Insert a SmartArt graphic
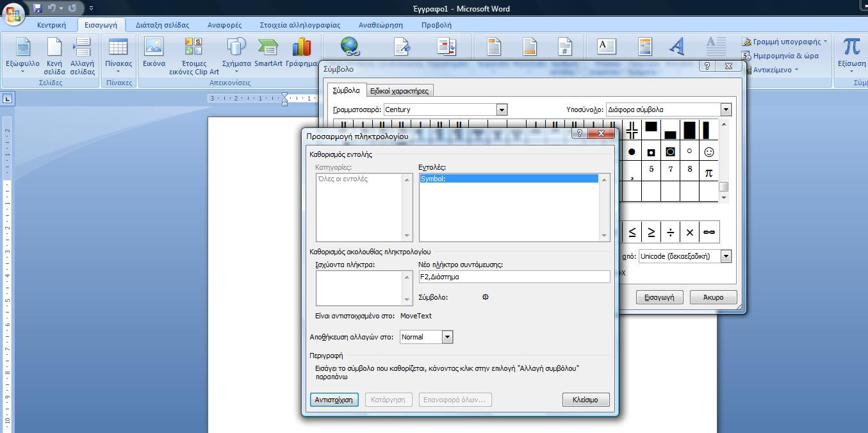This screenshot has height=433, width=868. pos(268,53)
